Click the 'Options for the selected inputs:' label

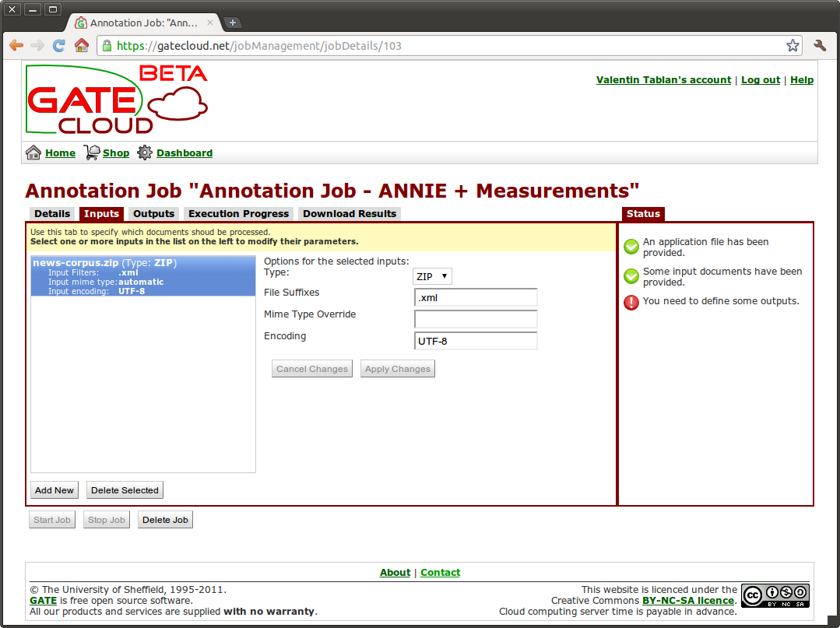[x=336, y=261]
